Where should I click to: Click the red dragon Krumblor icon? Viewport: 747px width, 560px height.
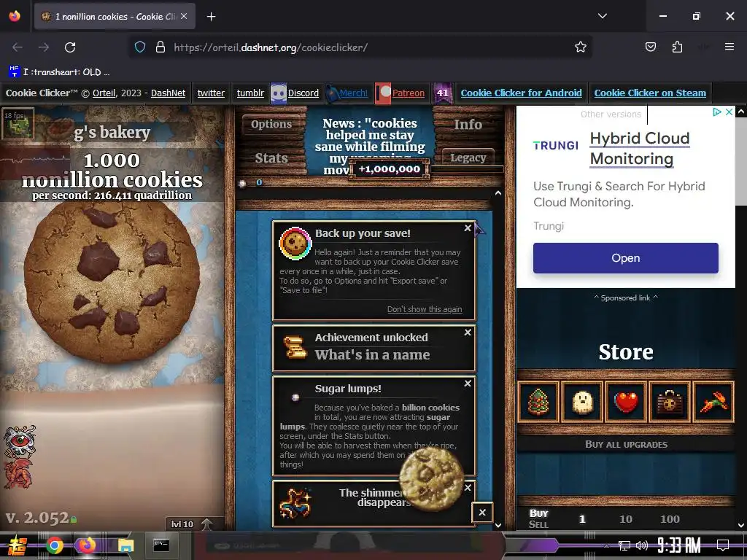pos(19,474)
